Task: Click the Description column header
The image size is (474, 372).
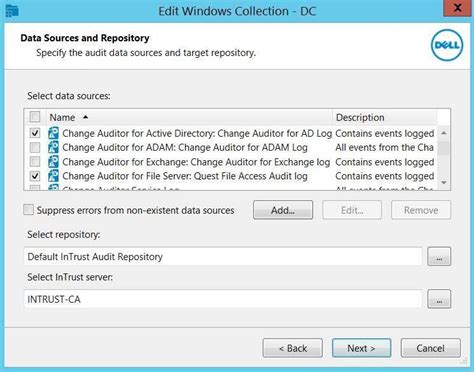Action: tap(385, 117)
